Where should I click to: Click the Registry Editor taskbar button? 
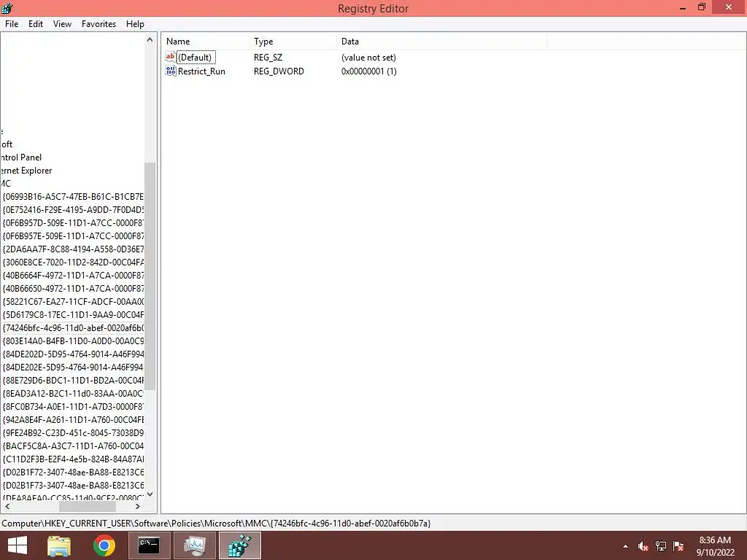pos(239,545)
